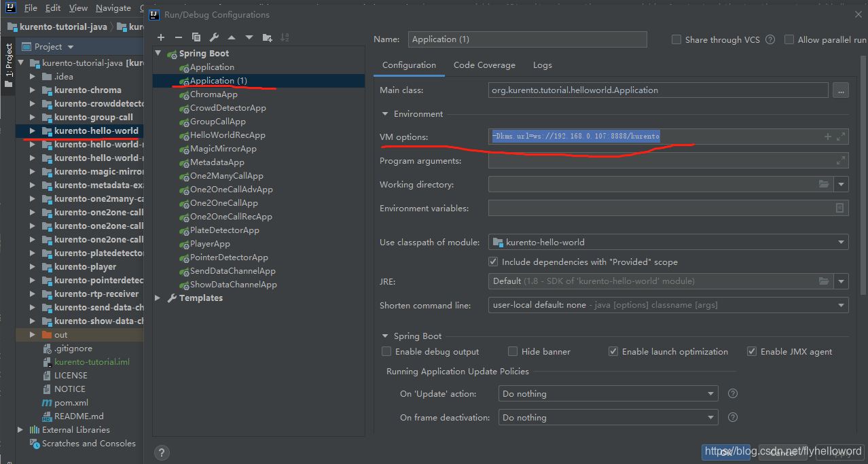Screen dimensions: 868x464
Task: Copy the selected configuration
Action: coord(196,37)
